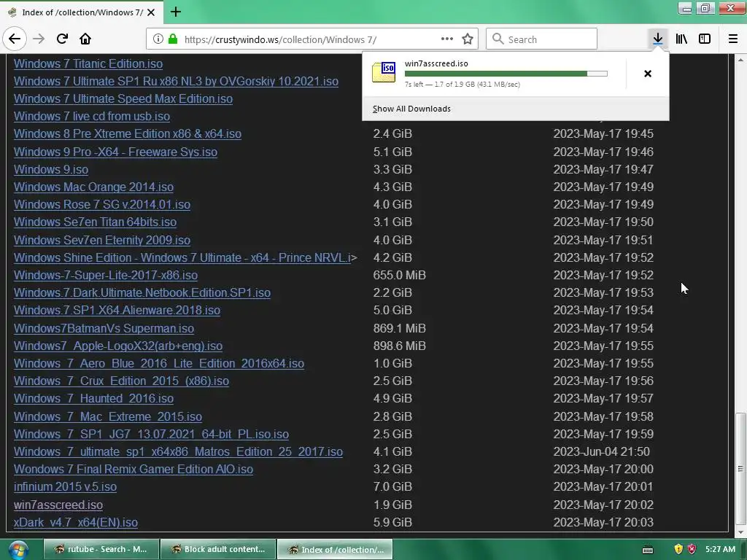Open Windows_7_SP1_JG7 64-bit PL.iso.iso

tap(151, 435)
